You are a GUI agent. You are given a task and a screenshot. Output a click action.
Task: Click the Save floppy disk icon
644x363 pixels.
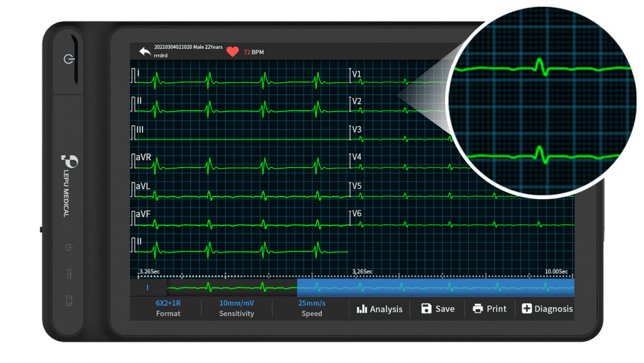click(x=426, y=309)
